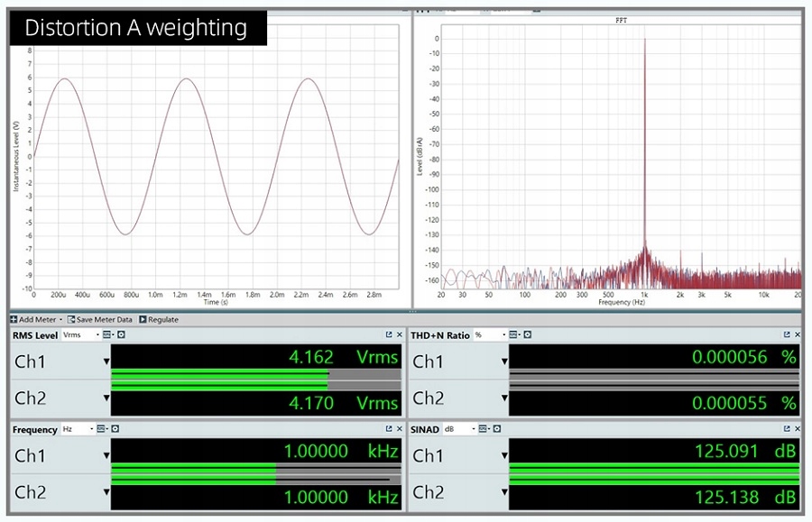Image resolution: width=812 pixels, height=522 pixels.
Task: Open the Add Meter dropdown arrow
Action: click(61, 319)
